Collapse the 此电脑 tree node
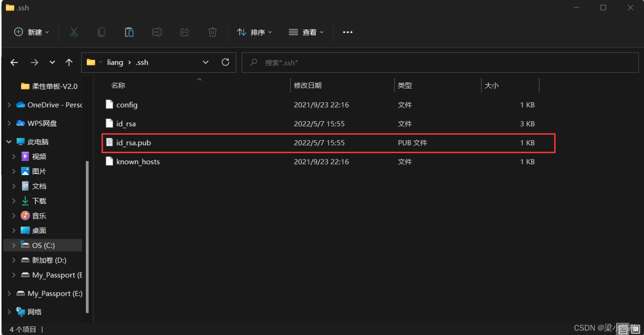Screen dimensions: 644x335 (x=9, y=142)
